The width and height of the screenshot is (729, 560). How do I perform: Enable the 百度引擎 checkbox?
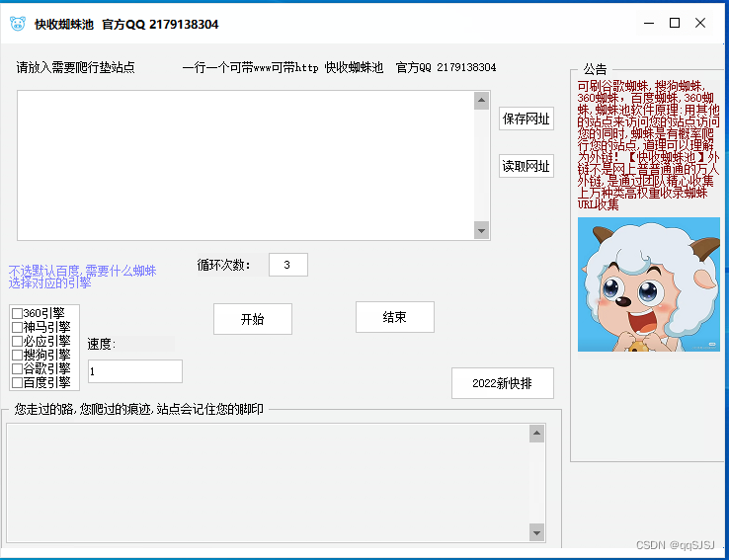click(x=17, y=383)
